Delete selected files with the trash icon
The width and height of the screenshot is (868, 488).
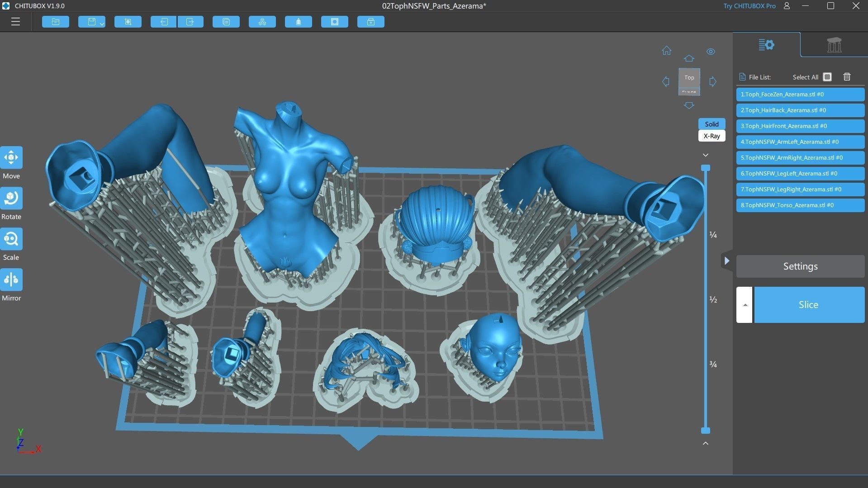click(x=847, y=77)
